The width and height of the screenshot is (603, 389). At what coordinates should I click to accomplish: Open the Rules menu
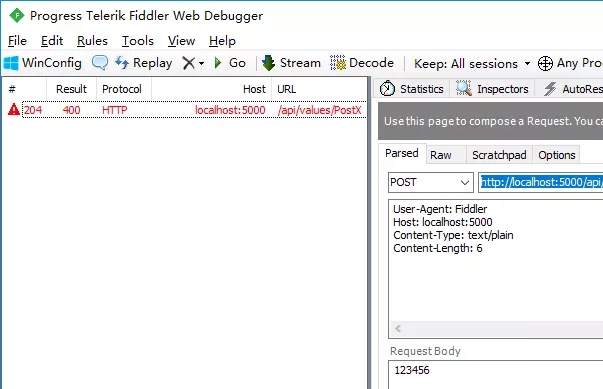click(92, 41)
